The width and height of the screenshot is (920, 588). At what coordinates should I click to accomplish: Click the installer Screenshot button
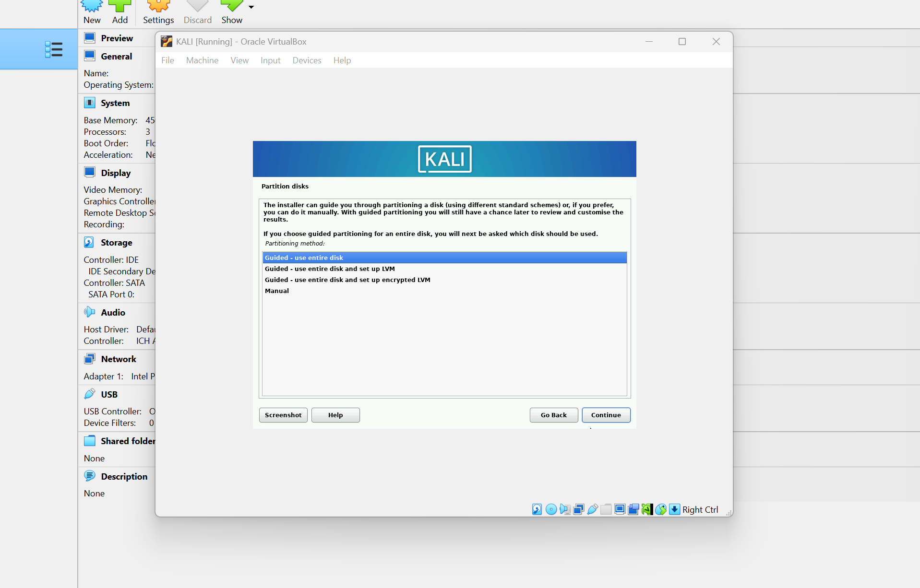pos(283,415)
